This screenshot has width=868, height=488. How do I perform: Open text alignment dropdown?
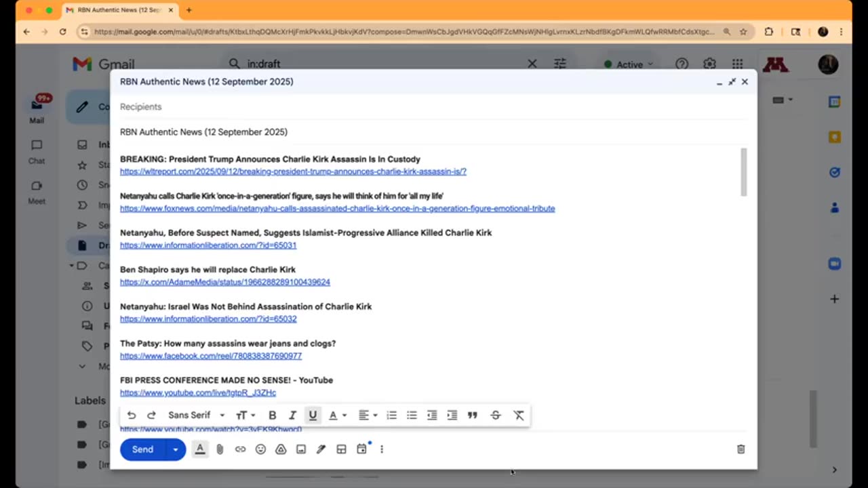tap(368, 415)
